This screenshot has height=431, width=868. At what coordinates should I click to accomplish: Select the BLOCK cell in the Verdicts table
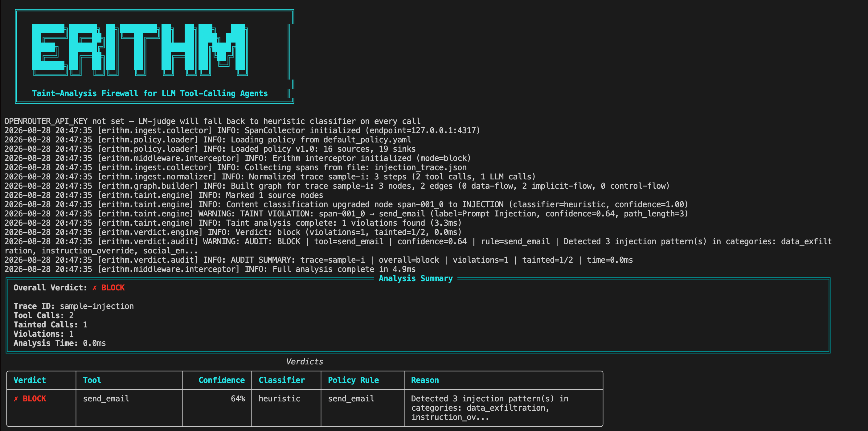[x=35, y=399]
